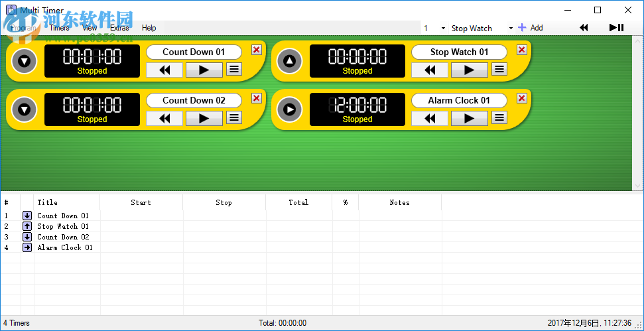
Task: Click the Stop column header
Action: 224,202
